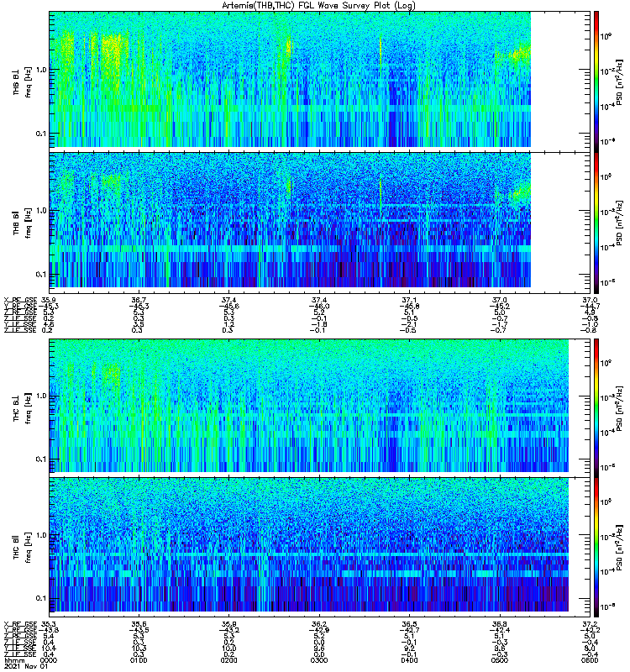
Task: Click the "hhmm" time axis label
Action: coord(14,660)
